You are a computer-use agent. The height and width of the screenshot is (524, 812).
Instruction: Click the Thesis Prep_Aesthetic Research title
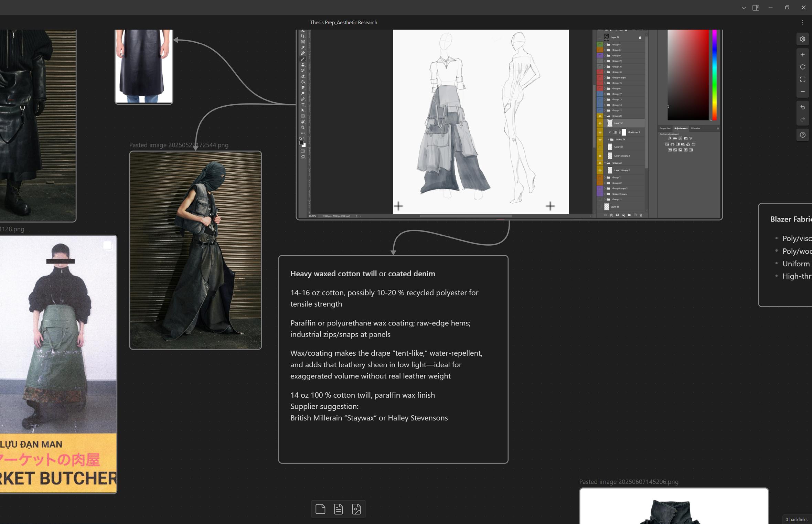click(343, 22)
